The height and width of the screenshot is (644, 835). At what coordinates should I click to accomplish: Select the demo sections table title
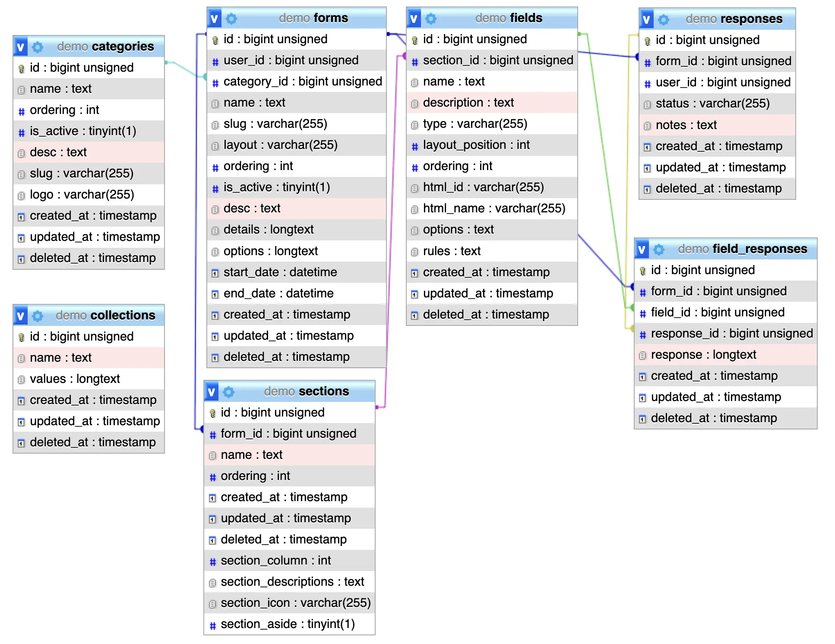click(x=307, y=391)
